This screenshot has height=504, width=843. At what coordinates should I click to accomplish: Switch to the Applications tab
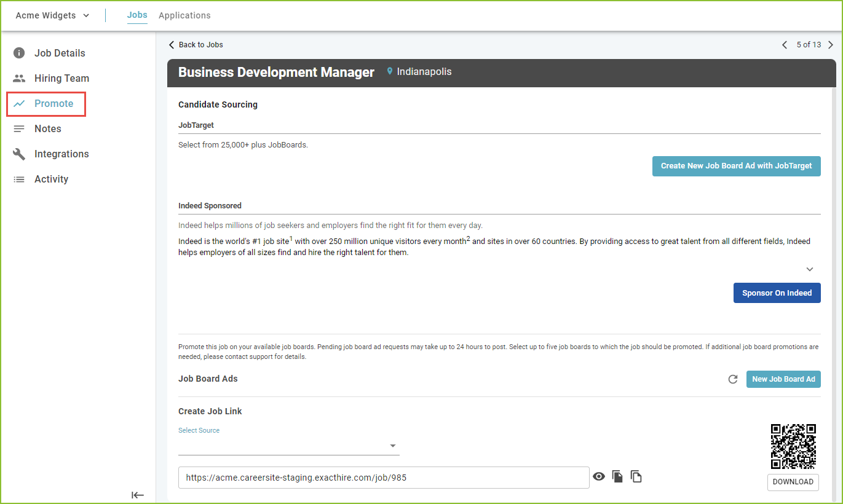(x=184, y=15)
